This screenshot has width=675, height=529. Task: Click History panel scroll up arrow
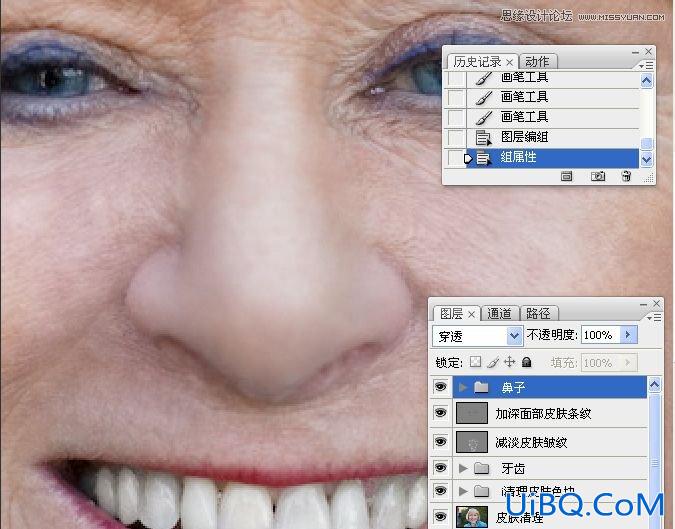647,80
